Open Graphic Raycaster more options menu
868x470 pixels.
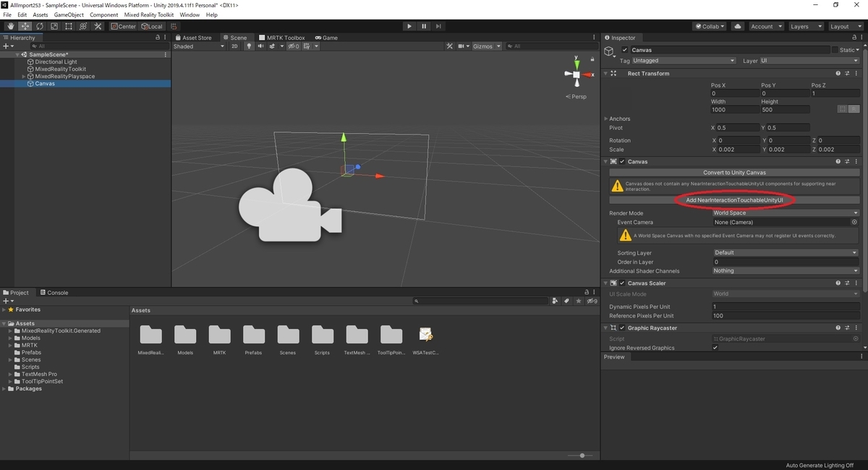[x=857, y=328]
